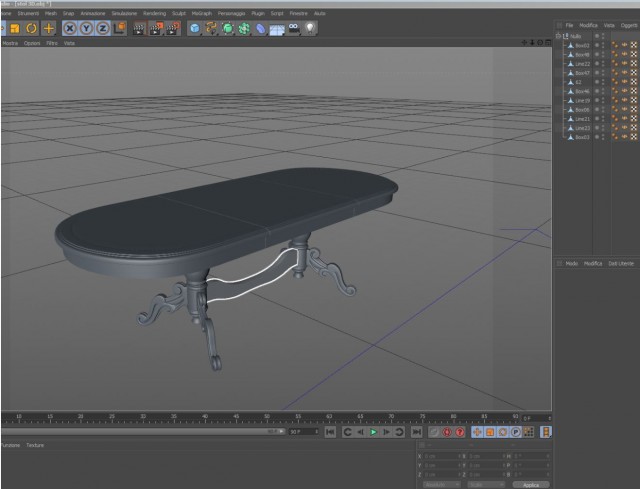
Task: Open viewport Opzioni menu
Action: tap(32, 43)
